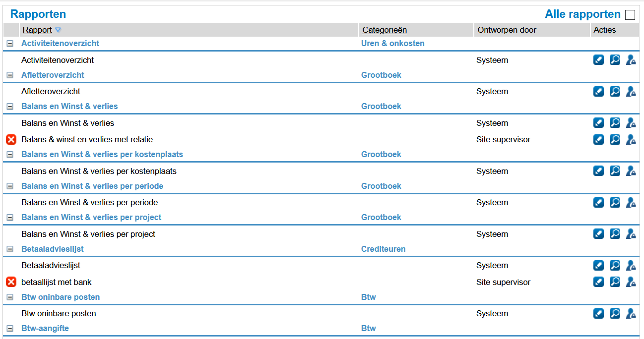Delete the 'betaallijst met bank' report
Screen dimensions: 644x339
11,282
